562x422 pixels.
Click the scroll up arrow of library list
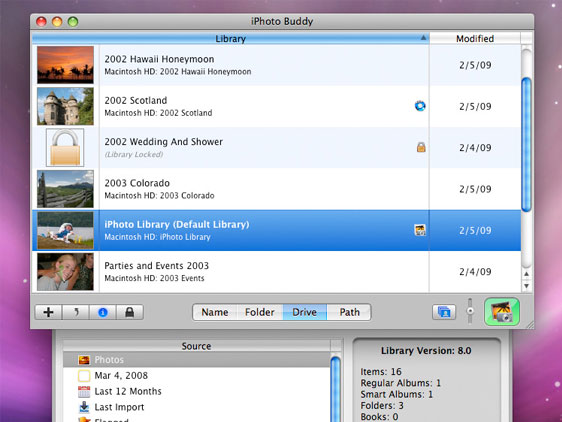click(526, 274)
